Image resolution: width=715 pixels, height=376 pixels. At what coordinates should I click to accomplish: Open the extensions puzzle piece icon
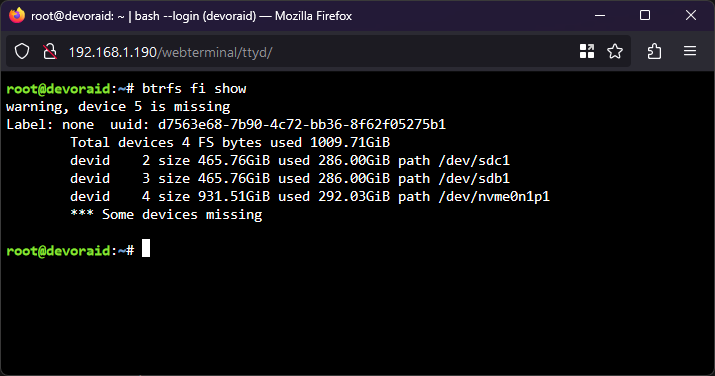pos(654,52)
